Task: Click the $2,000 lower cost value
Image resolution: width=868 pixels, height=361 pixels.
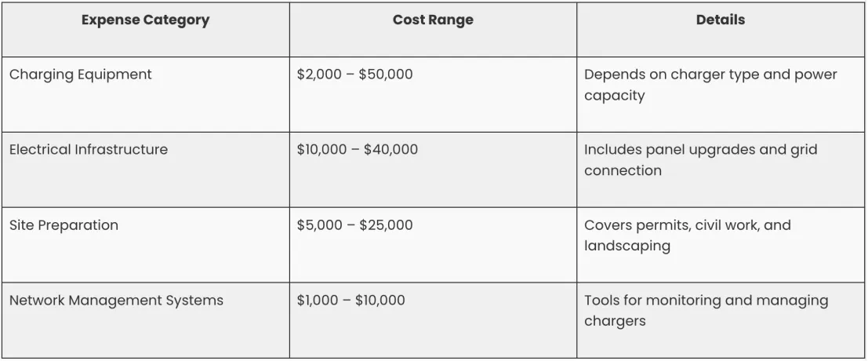Action: pos(319,75)
